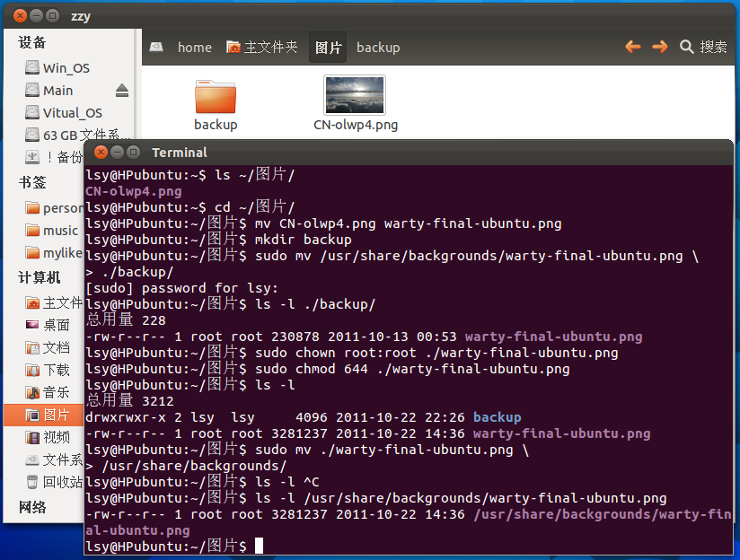
Task: Click the 视频 videos icon in sidebar
Action: tap(32, 437)
